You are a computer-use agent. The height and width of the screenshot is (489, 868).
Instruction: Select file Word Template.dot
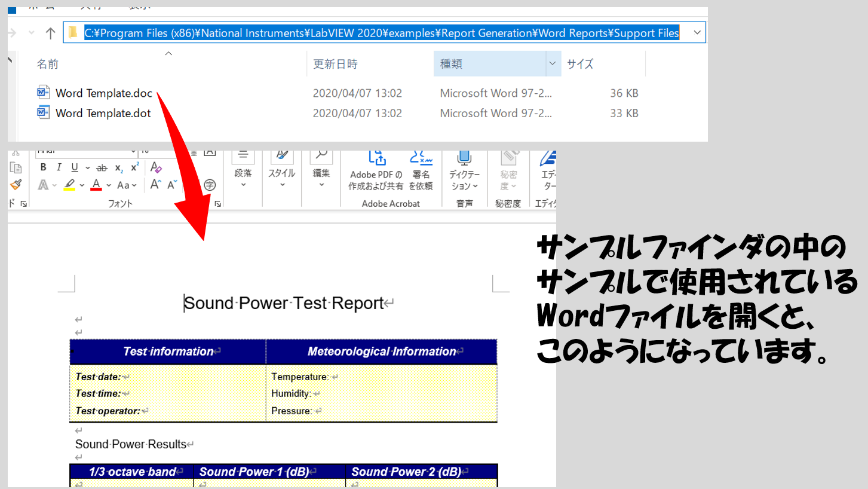coord(103,113)
